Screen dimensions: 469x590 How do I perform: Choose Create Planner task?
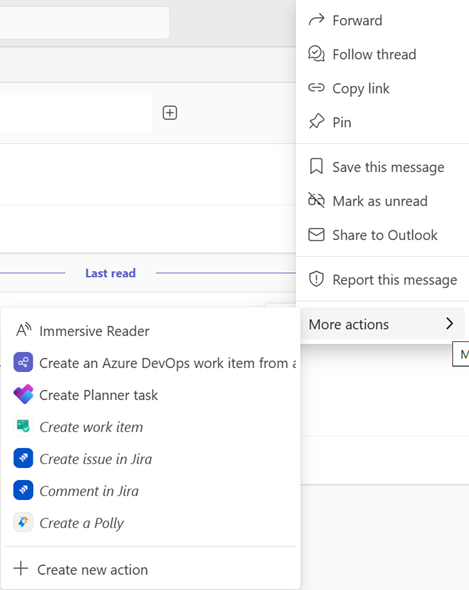(x=151, y=395)
